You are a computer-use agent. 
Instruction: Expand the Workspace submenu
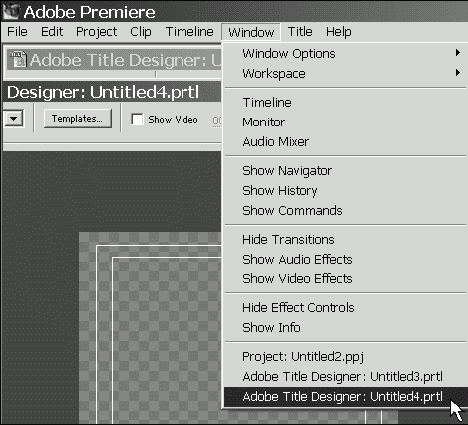pos(345,73)
